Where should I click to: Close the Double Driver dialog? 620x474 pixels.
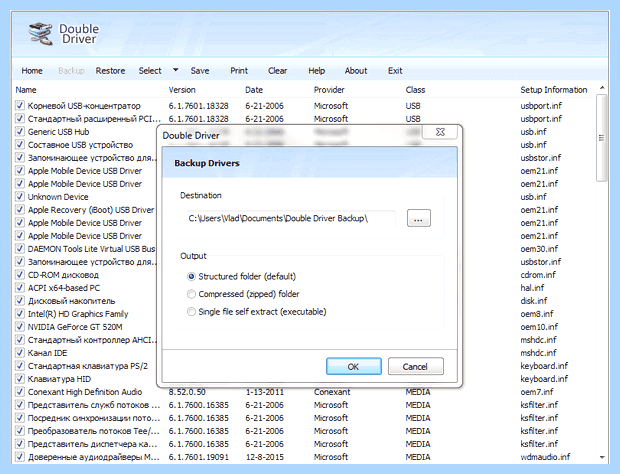click(x=440, y=132)
